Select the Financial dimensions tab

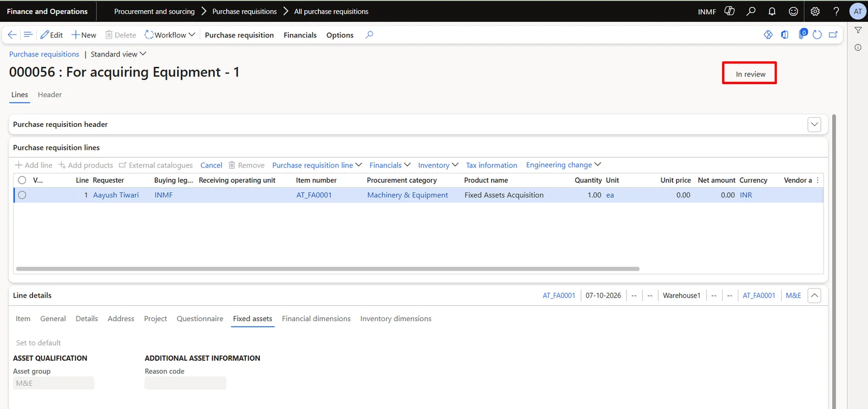pyautogui.click(x=316, y=319)
